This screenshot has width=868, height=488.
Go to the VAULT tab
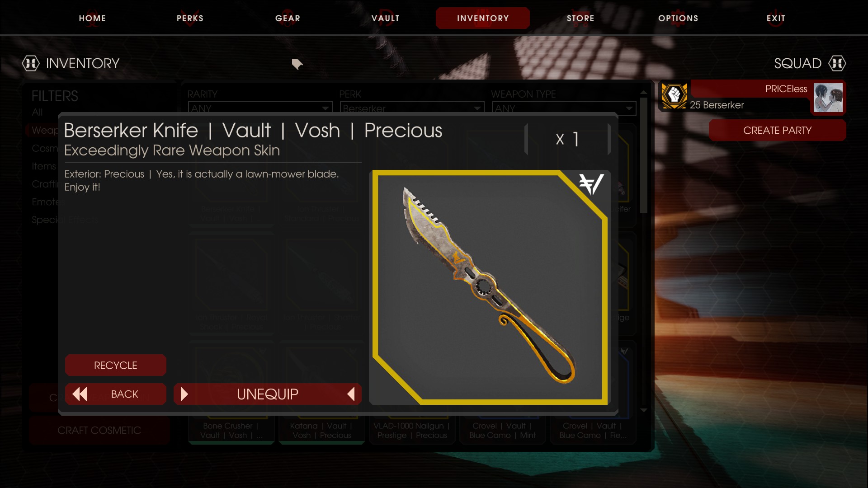385,18
